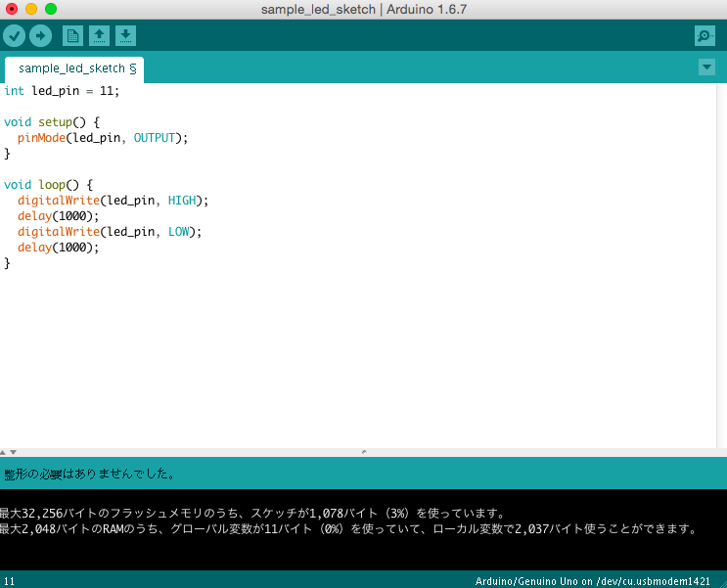Click the second delay(1000) line

[x=59, y=248]
